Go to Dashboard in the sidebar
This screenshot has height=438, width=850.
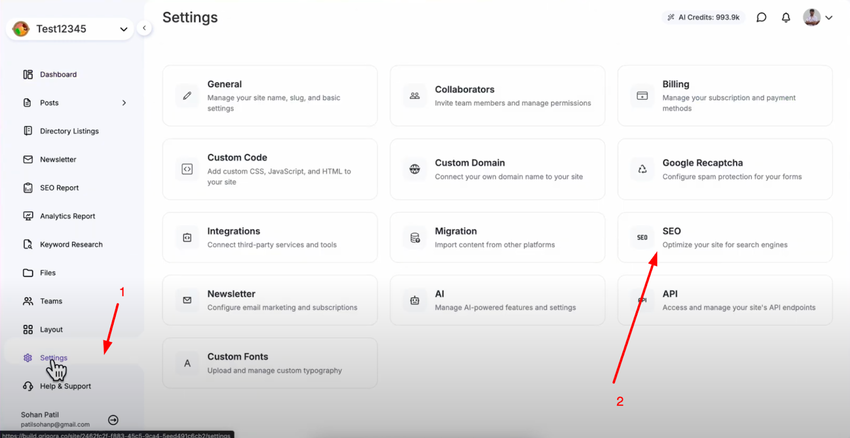(x=58, y=75)
